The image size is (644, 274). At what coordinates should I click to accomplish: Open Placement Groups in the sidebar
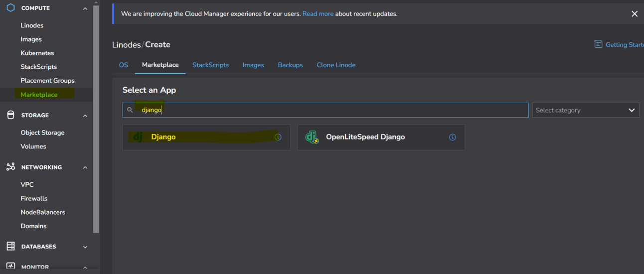[47, 80]
